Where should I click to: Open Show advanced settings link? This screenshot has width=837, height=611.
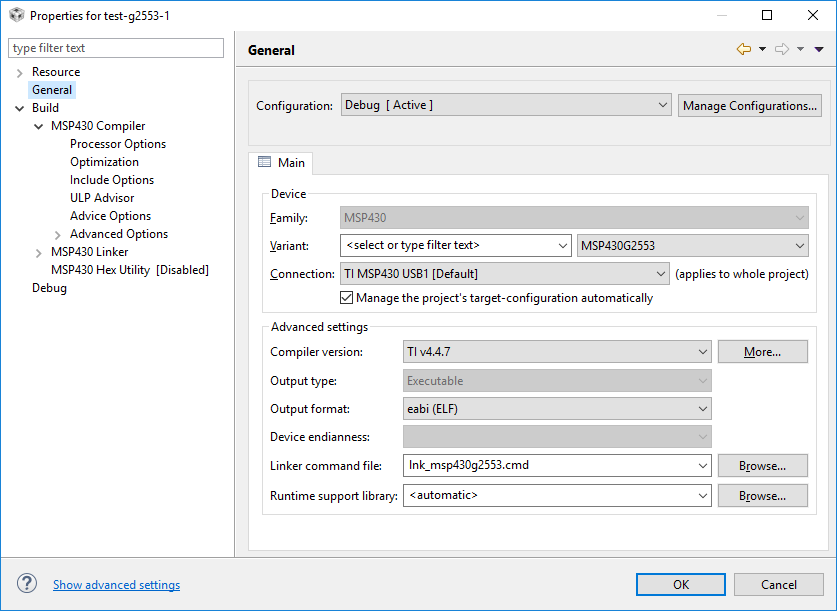coord(116,585)
